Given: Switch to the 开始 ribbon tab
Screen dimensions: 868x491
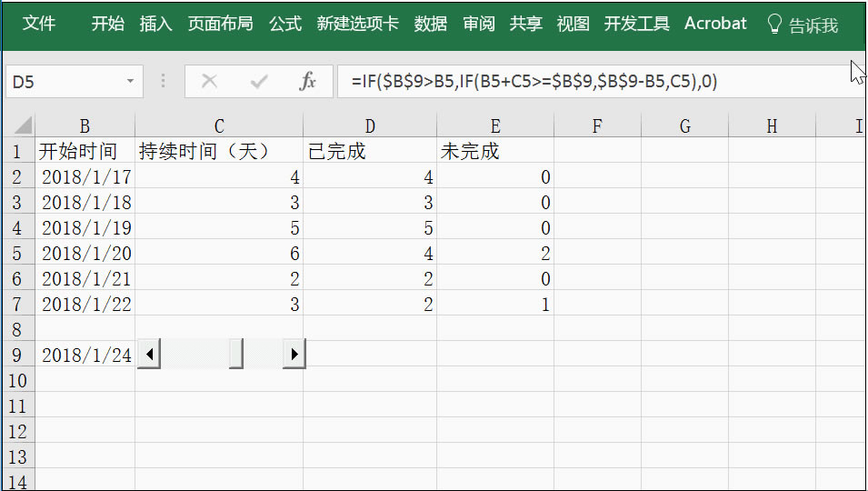Looking at the screenshot, I should coord(107,24).
